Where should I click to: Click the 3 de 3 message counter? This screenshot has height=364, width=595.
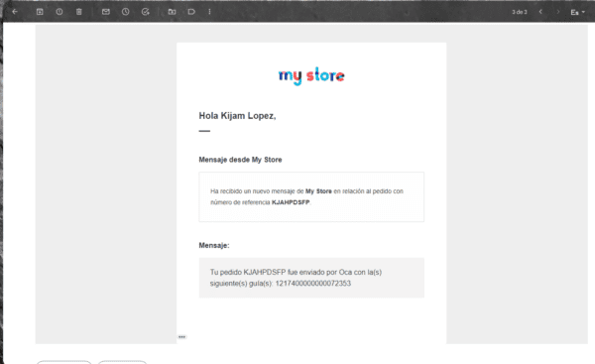point(520,12)
